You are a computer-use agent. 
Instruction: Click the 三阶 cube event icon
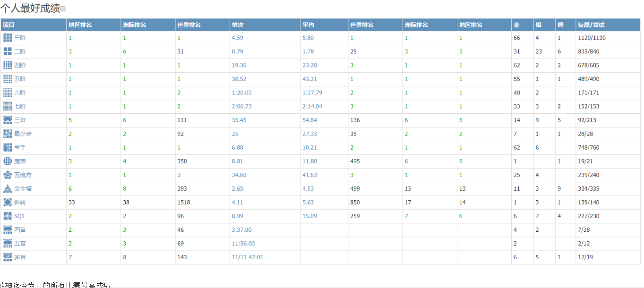pos(8,38)
